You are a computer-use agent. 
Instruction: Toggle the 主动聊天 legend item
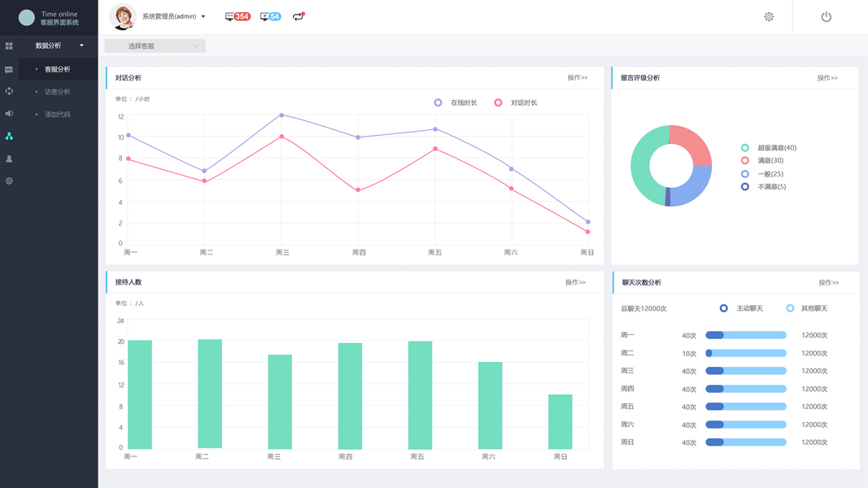coord(741,308)
